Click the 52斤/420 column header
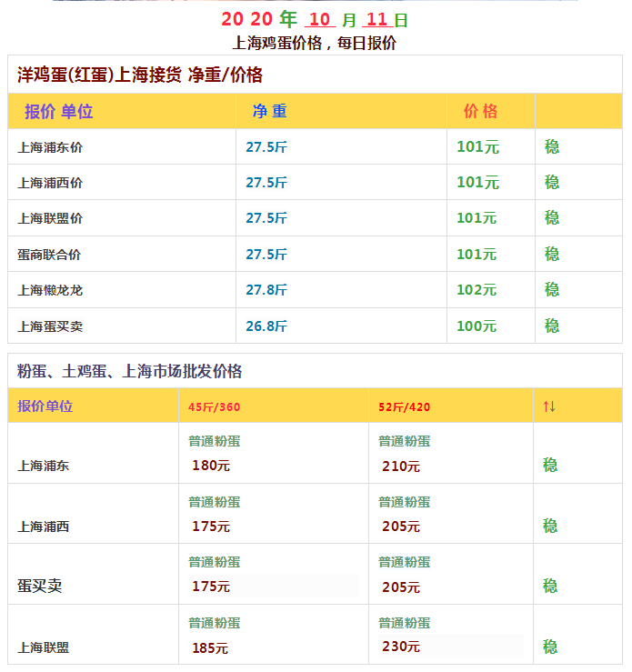 405,406
